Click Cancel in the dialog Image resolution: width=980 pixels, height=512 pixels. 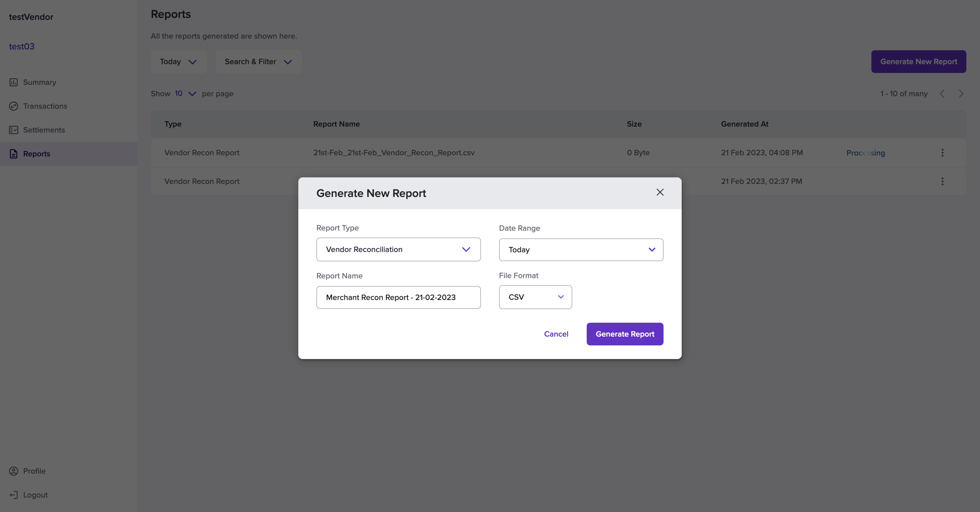click(556, 334)
